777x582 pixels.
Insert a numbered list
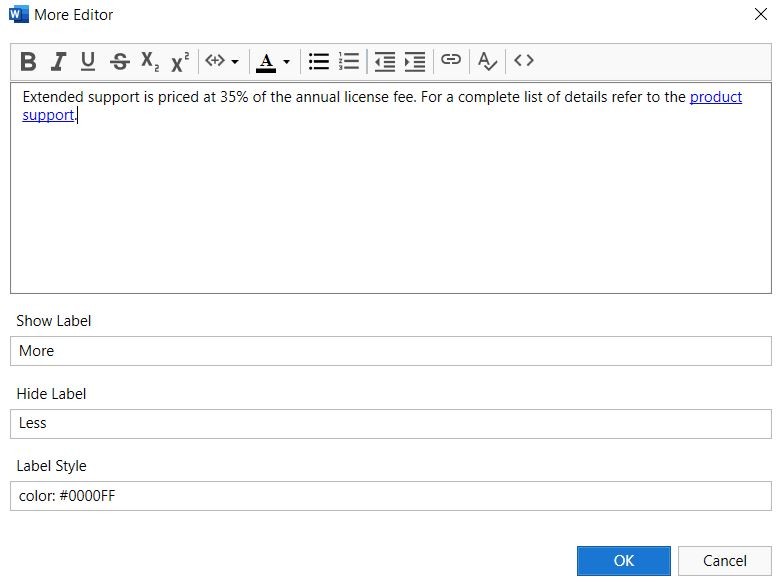pos(349,62)
